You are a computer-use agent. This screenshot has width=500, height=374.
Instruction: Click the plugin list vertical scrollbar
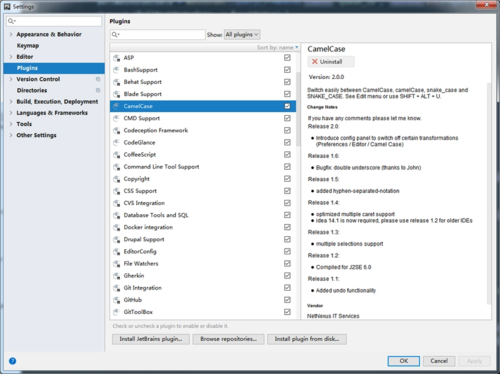tap(298, 108)
